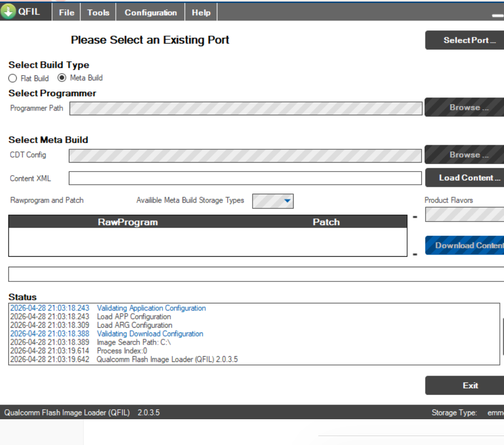504x445 pixels.
Task: Click the Exit button
Action: click(465, 386)
